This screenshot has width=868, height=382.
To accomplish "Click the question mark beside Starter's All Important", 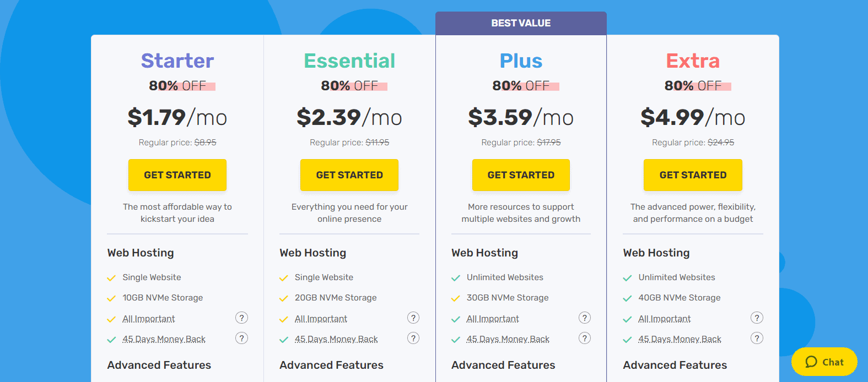I will [242, 318].
